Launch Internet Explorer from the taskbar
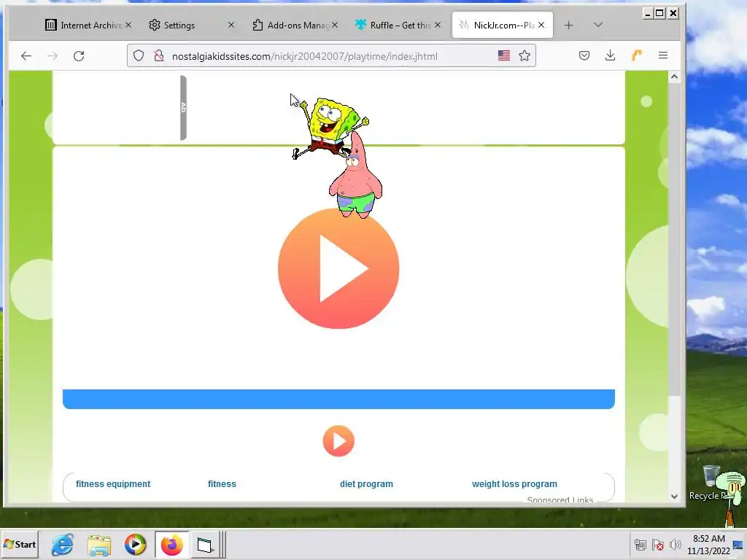The height and width of the screenshot is (560, 747). coord(63,545)
